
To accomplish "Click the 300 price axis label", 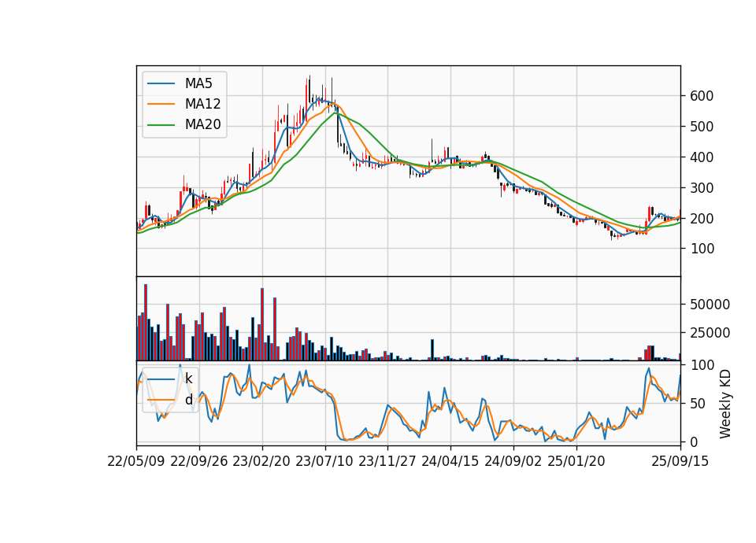I will [702, 188].
